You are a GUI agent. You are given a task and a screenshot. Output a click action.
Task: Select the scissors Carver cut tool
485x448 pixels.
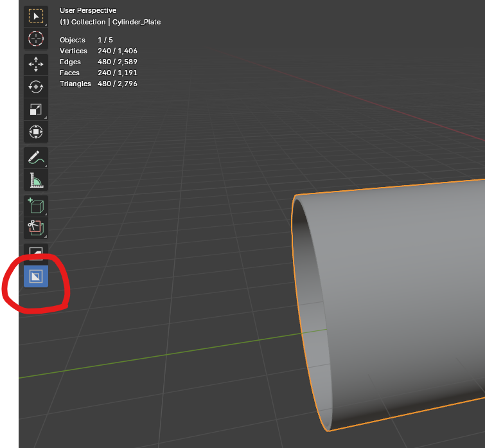point(36,228)
